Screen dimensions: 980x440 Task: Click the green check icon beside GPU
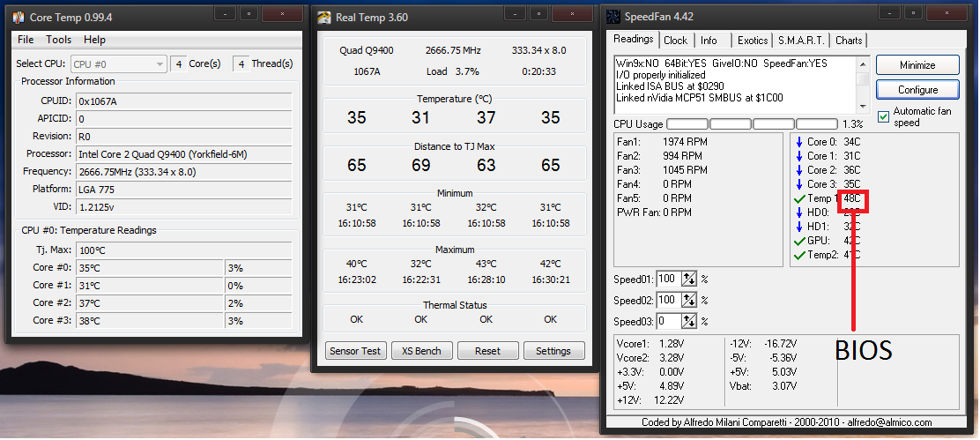coord(799,242)
